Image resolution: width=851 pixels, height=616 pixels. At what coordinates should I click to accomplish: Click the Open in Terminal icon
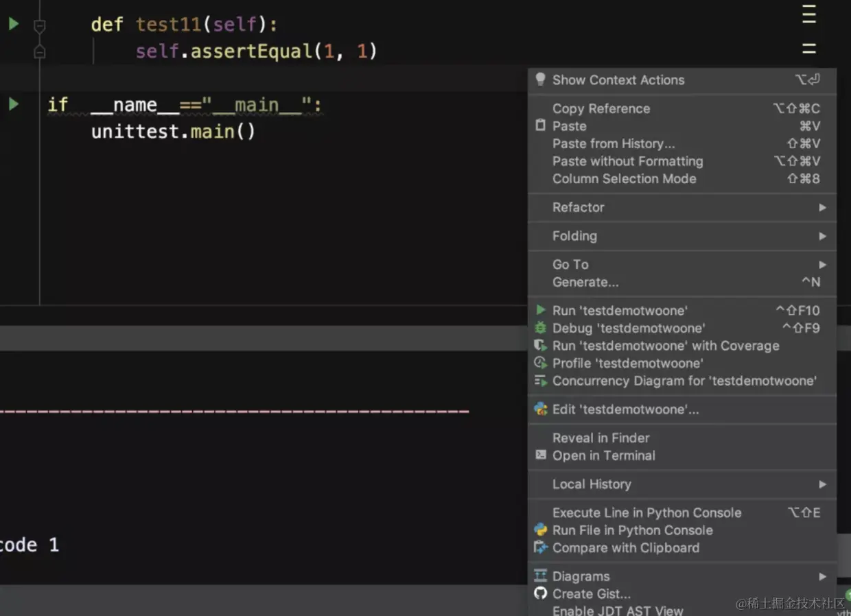(x=541, y=455)
